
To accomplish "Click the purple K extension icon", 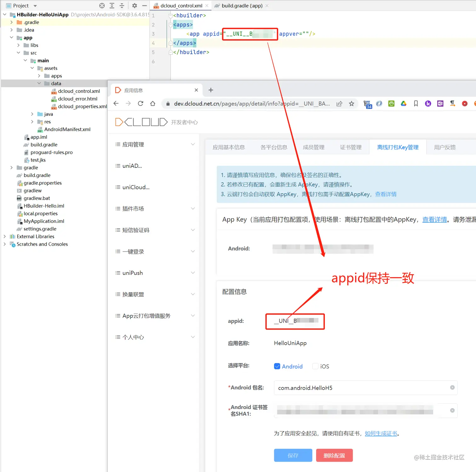I will pos(428,104).
